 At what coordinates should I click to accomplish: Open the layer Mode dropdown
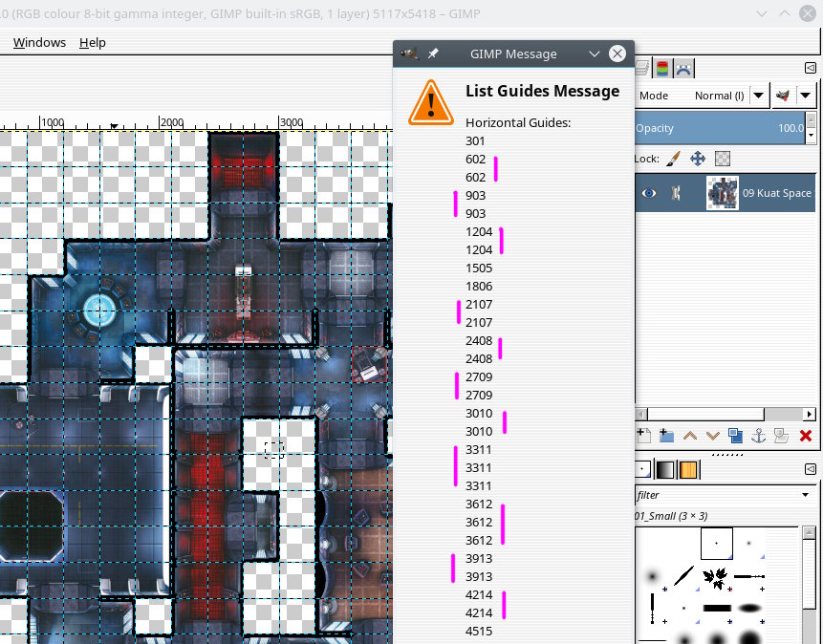[702, 96]
